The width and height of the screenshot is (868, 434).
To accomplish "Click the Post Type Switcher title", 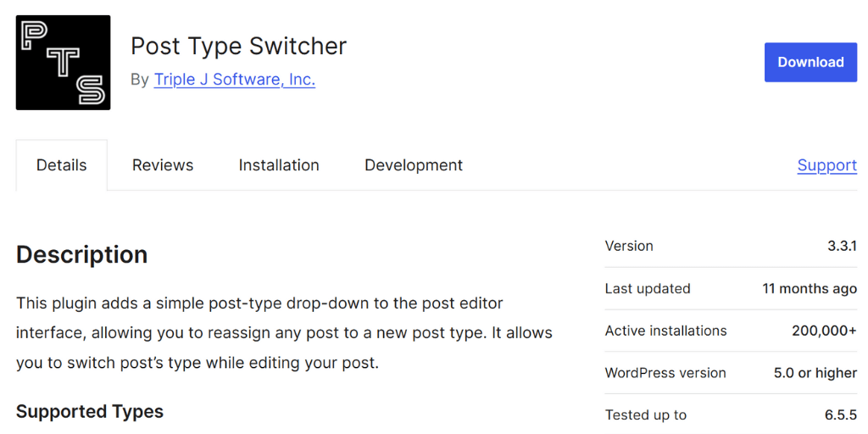I will tap(238, 46).
